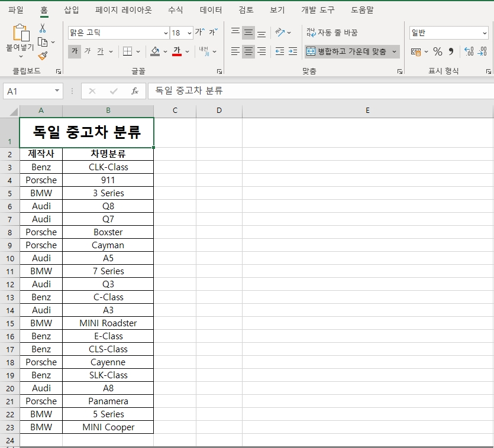Expand the paste options arrow
The height and width of the screenshot is (448, 494).
(x=21, y=57)
